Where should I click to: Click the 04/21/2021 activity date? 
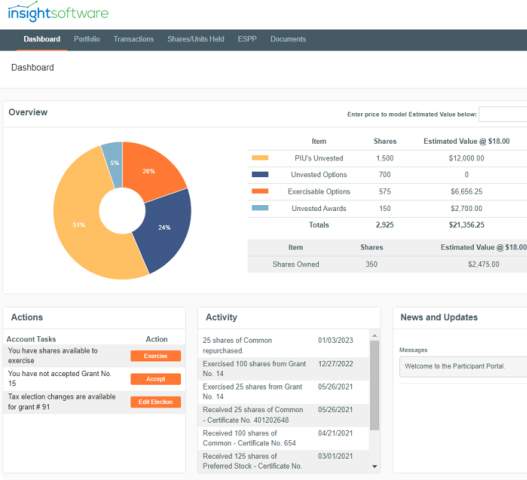[x=335, y=433]
